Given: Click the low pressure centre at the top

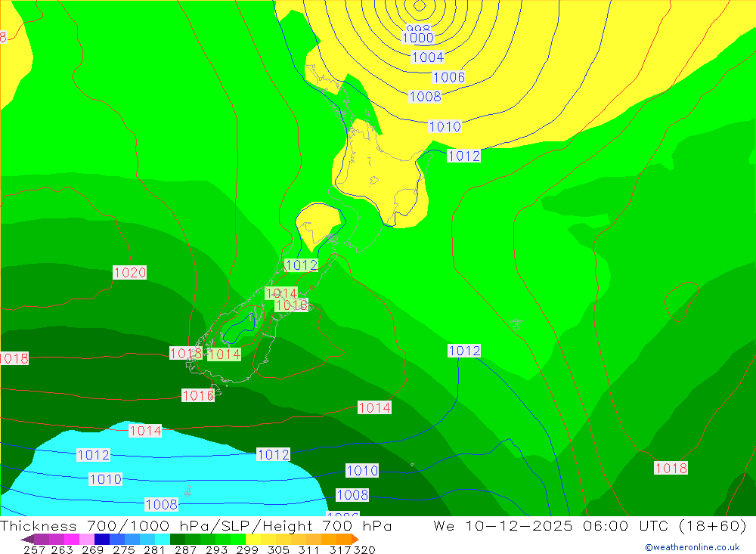Looking at the screenshot, I should [x=419, y=6].
